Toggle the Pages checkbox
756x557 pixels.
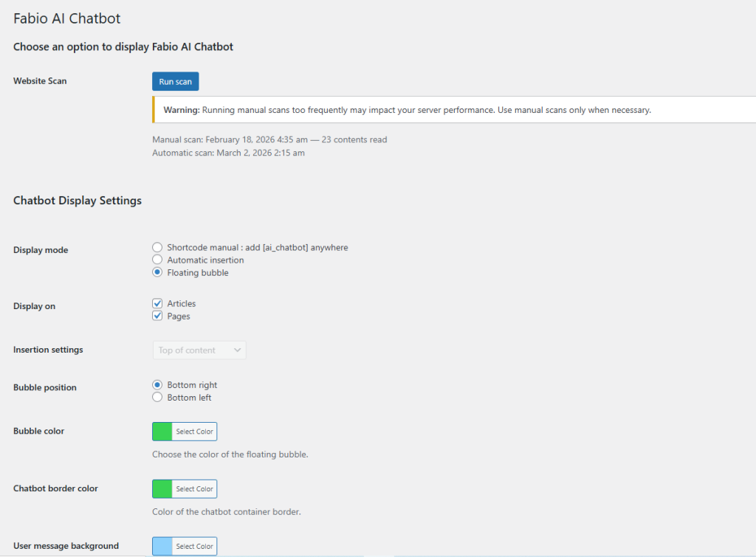tap(157, 316)
